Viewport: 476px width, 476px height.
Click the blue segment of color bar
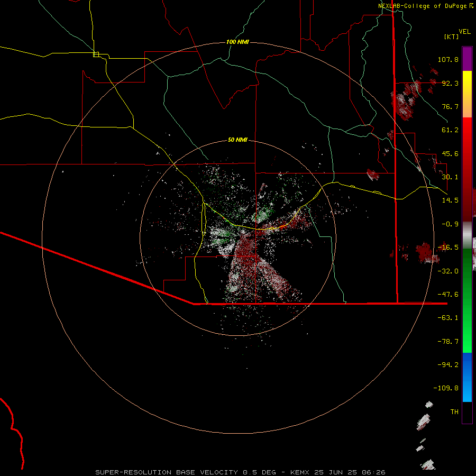467,377
